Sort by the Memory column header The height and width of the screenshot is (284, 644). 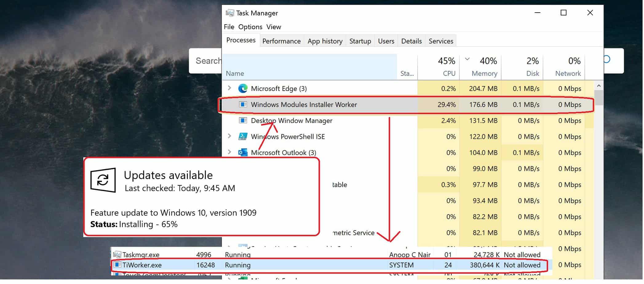(480, 67)
